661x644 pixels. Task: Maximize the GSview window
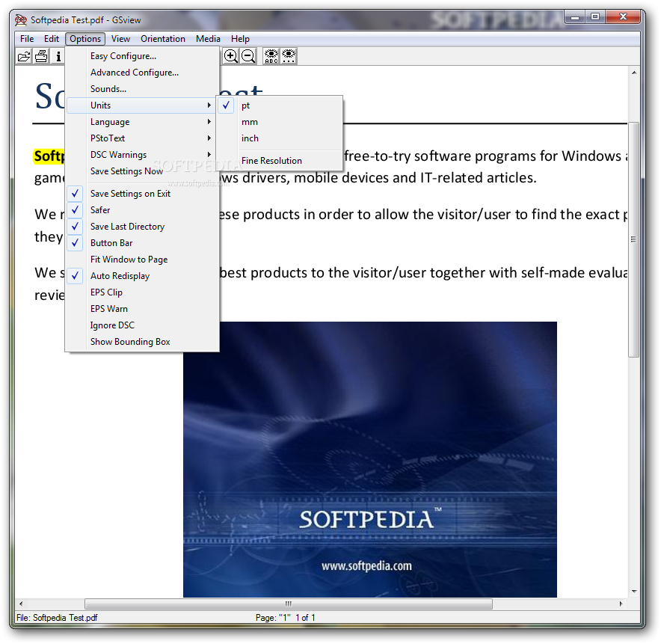(594, 17)
